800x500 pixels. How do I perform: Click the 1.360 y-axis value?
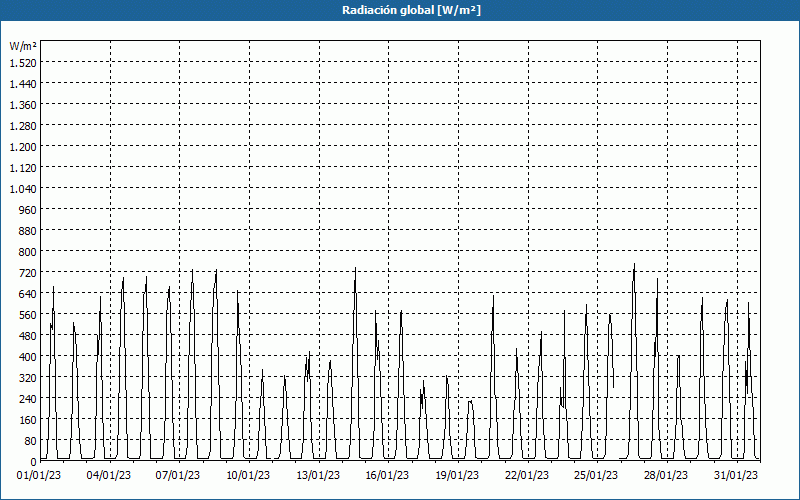23,105
